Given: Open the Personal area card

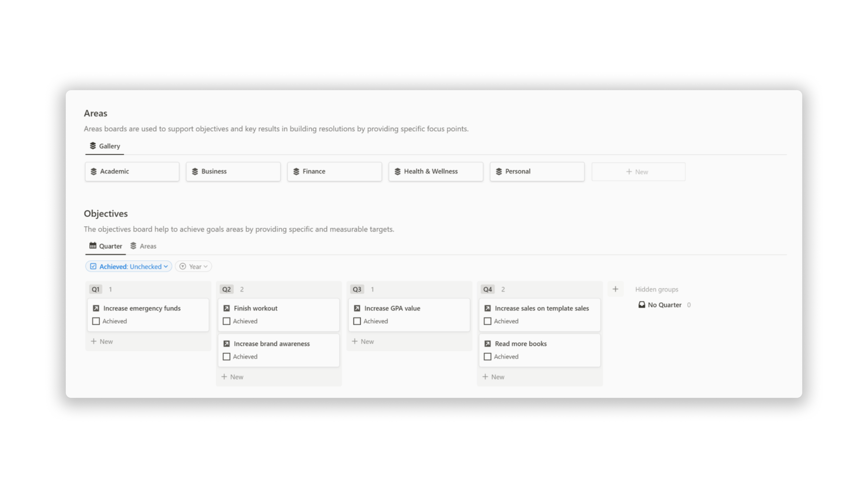Looking at the screenshot, I should [537, 172].
